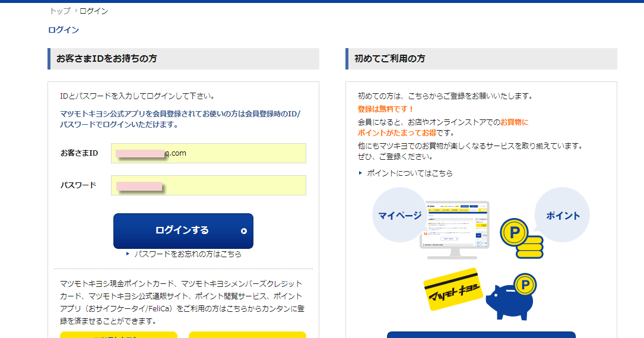Screen dimensions: 644x338
Task: Focus the お客さまID input field
Action: click(208, 153)
